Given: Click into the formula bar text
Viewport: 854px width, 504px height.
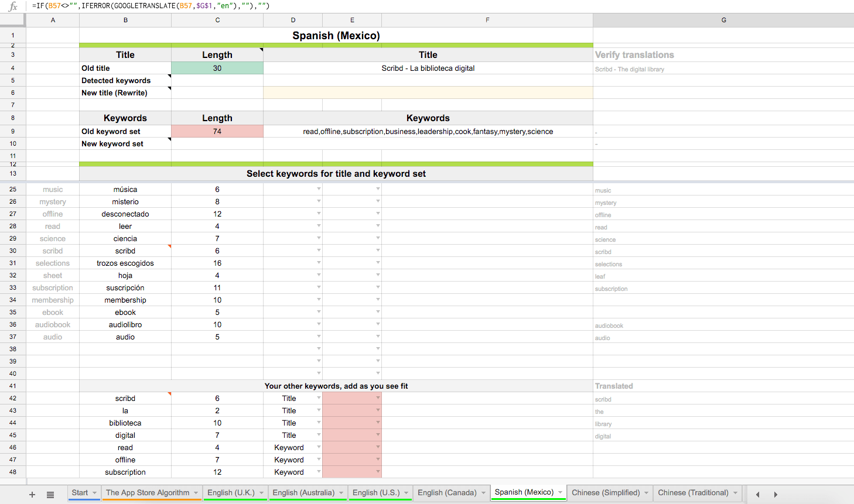Looking at the screenshot, I should (151, 6).
